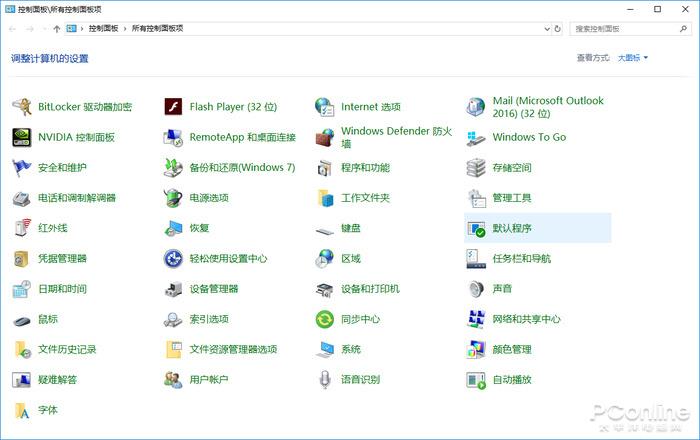This screenshot has height=440, width=700.
Task: Click the 电话和调制解调器 icon
Action: click(21, 198)
